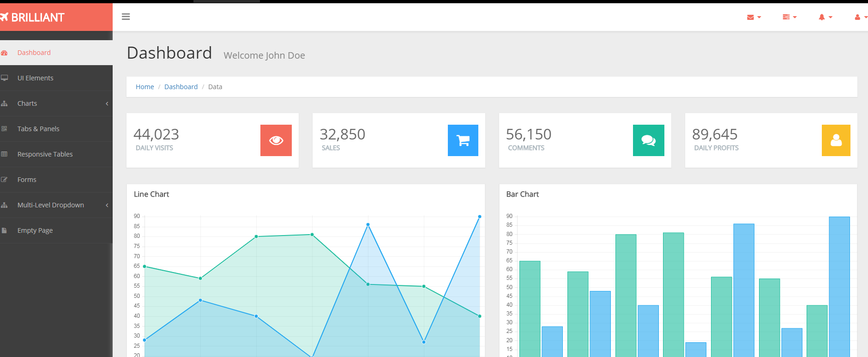This screenshot has width=868, height=357.
Task: Click the red eye Daily Visits icon
Action: (276, 140)
